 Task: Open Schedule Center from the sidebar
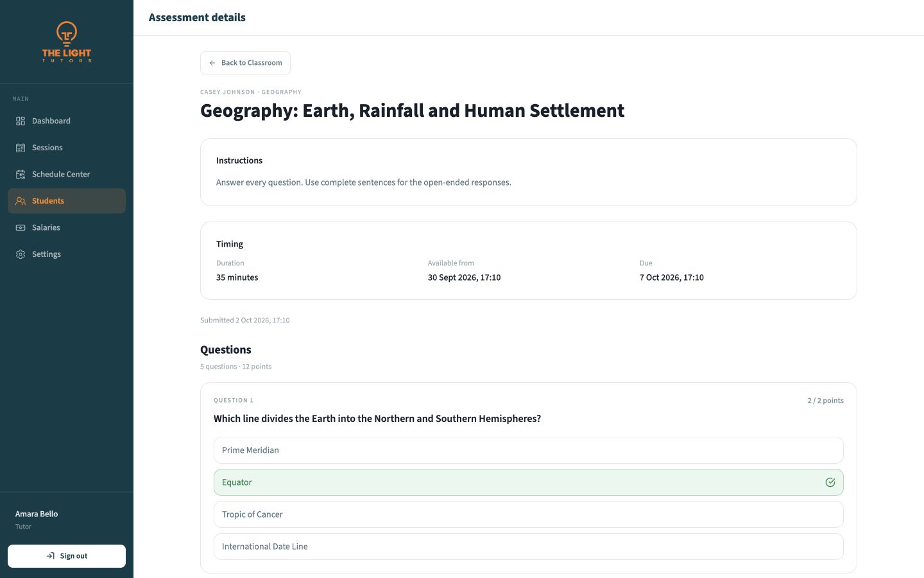pos(67,174)
